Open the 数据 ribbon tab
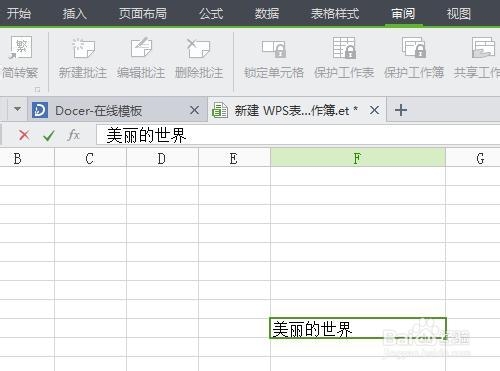The width and height of the screenshot is (500, 371). click(267, 14)
